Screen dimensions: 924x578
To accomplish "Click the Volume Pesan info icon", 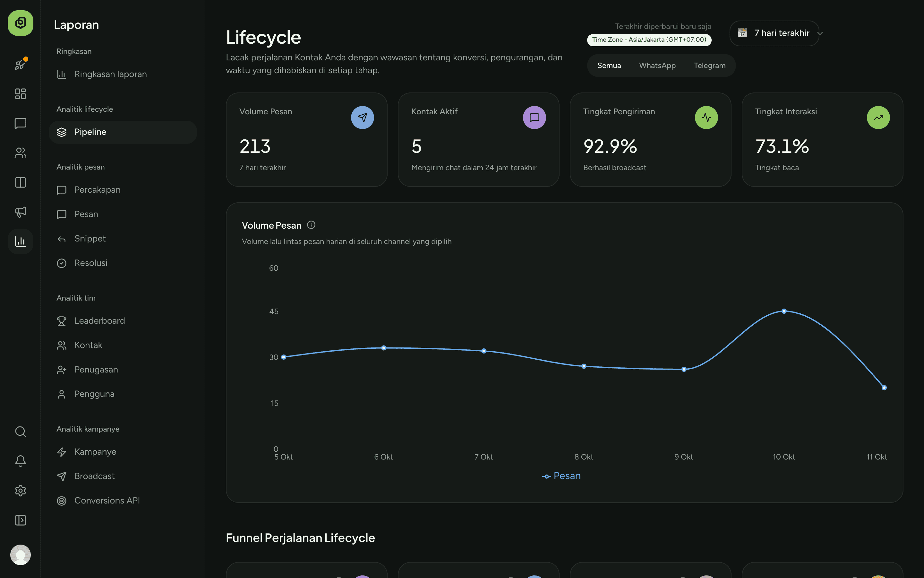I will pos(311,225).
